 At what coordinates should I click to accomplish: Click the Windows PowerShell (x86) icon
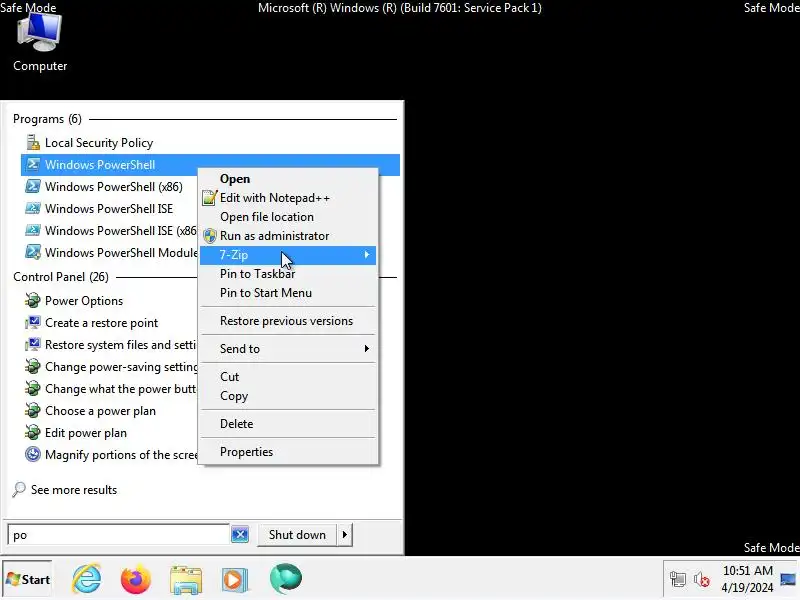pos(33,187)
